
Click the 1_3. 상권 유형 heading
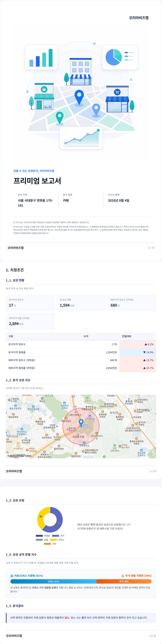pos(15,500)
